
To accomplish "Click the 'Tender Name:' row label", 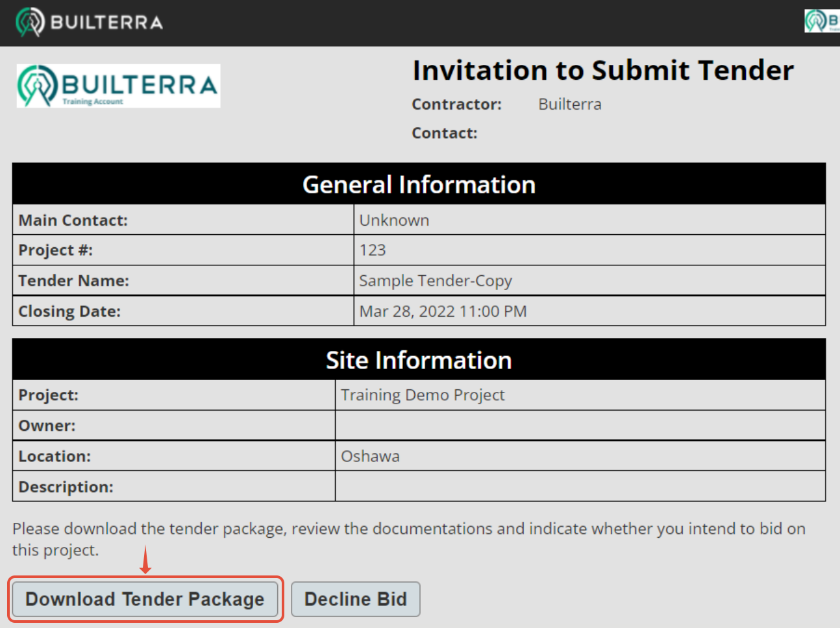I will click(x=74, y=281).
